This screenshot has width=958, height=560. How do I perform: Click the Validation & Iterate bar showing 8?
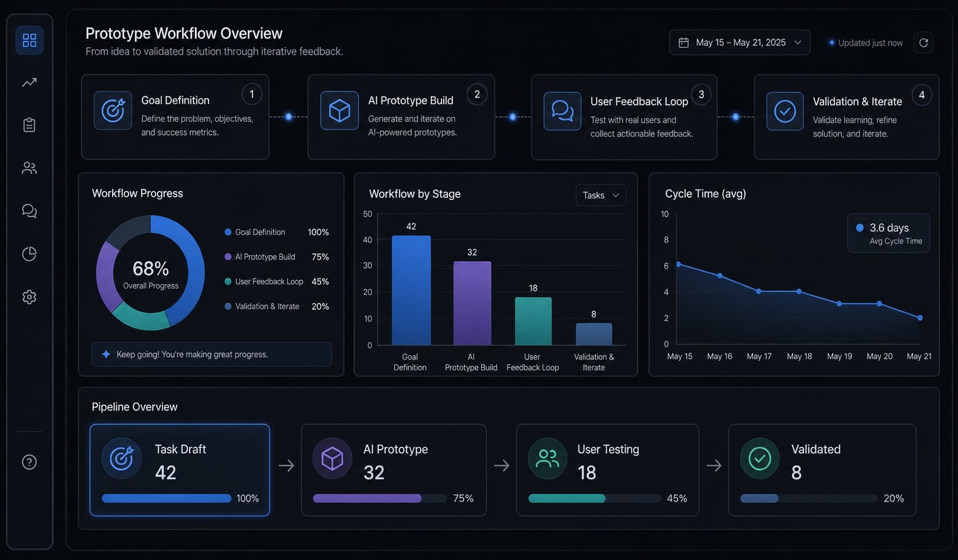pyautogui.click(x=593, y=334)
